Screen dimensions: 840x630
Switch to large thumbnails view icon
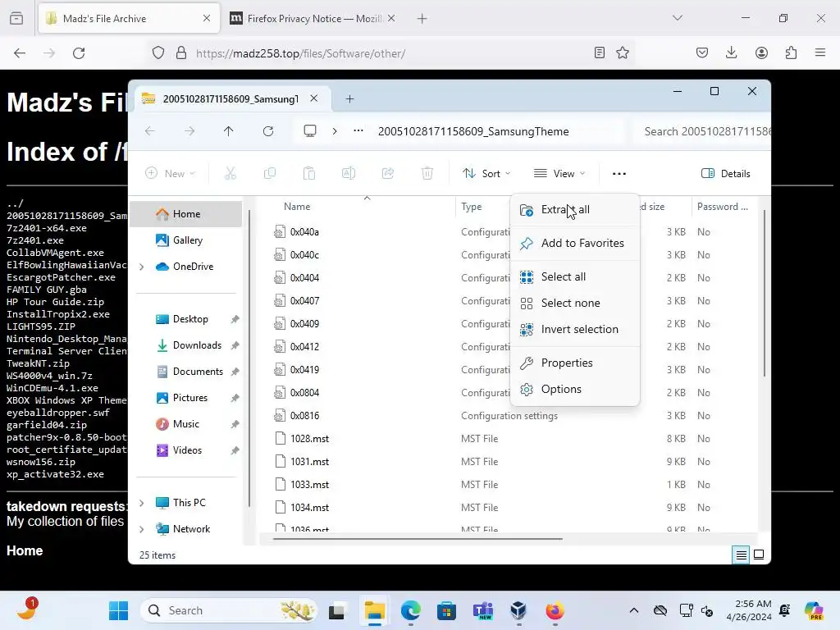(x=759, y=555)
